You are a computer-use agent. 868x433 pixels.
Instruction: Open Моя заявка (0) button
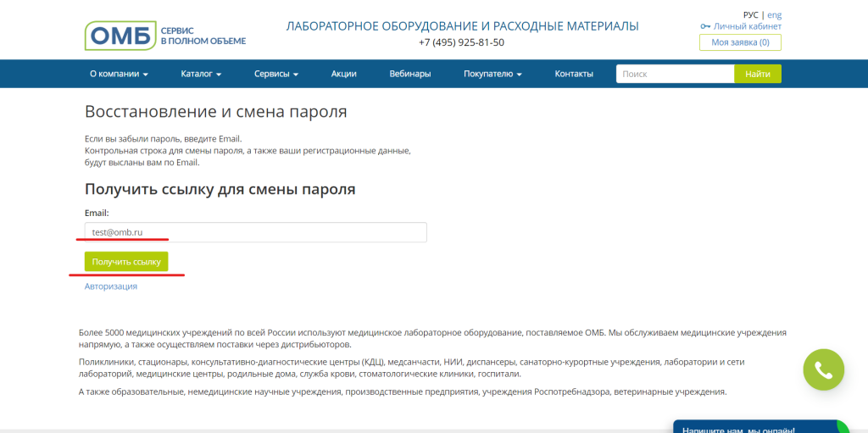pyautogui.click(x=740, y=42)
